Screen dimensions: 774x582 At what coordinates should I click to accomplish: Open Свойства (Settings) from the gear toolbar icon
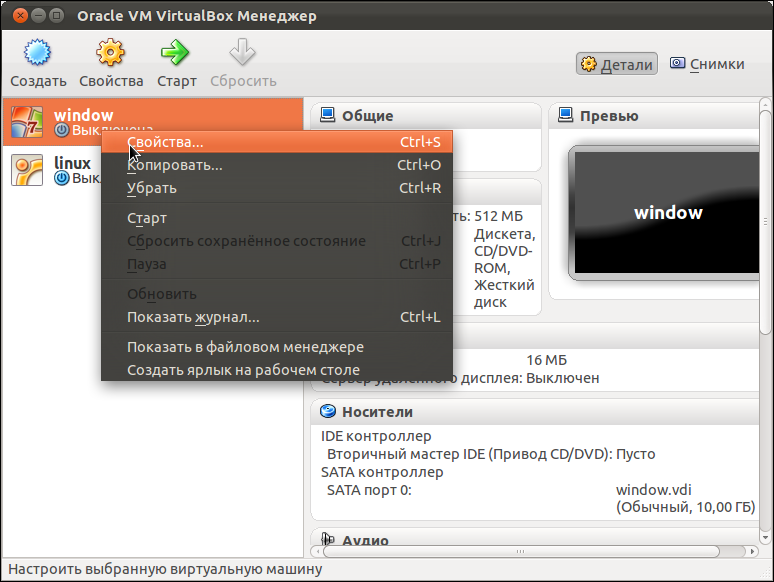coord(110,52)
